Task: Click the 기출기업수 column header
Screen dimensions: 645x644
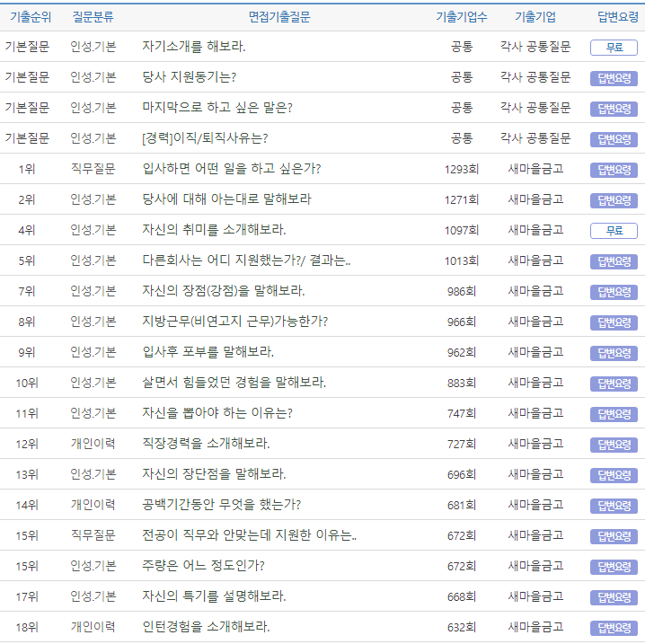Action: (x=461, y=17)
